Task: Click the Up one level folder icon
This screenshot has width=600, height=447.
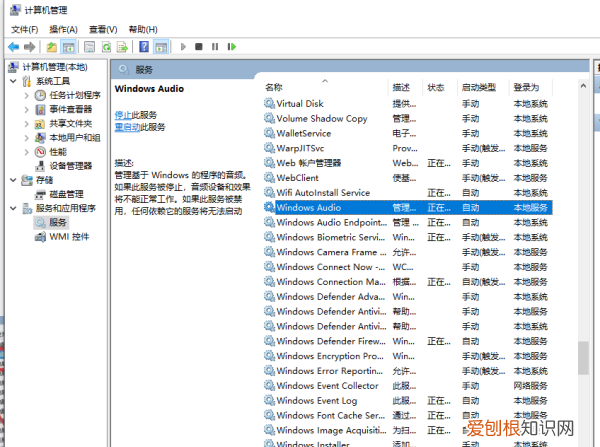Action: coord(52,47)
